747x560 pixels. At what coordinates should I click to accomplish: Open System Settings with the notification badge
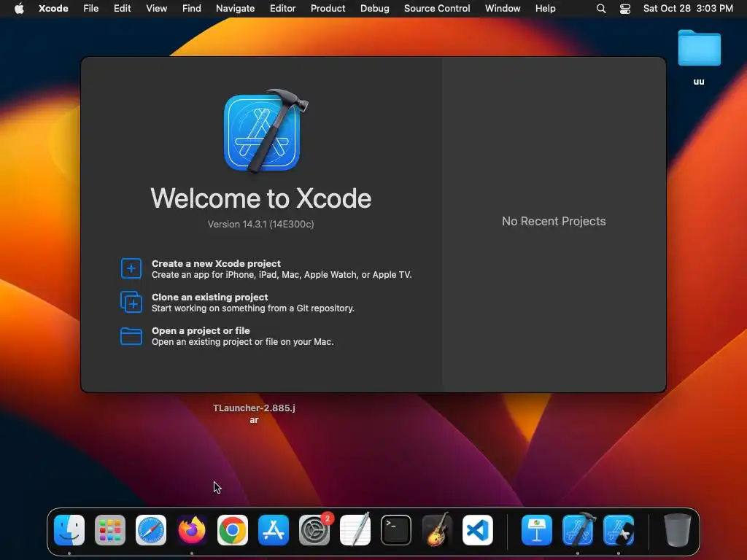(314, 530)
